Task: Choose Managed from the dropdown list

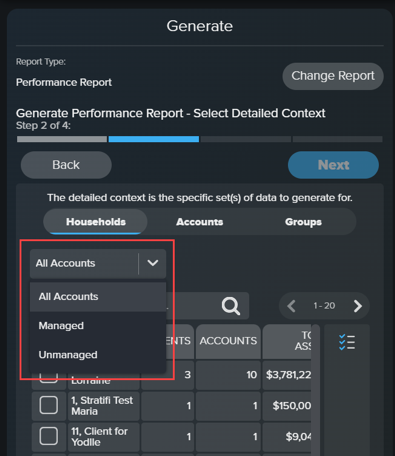Action: pos(98,326)
